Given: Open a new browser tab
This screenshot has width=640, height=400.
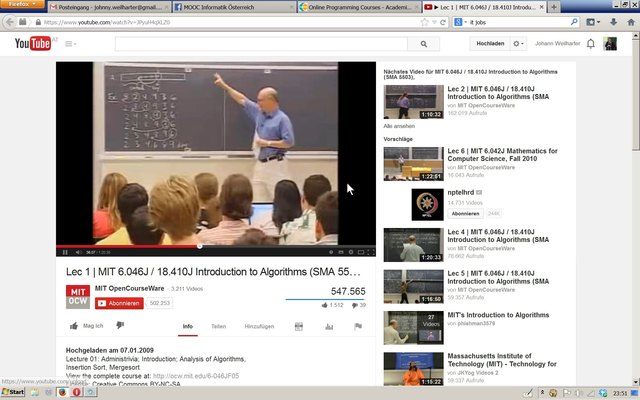Looking at the screenshot, I should tap(554, 7).
